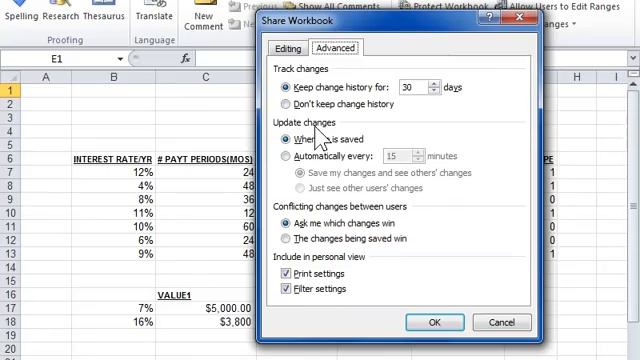The height and width of the screenshot is (360, 640).
Task: Click the select-all corner of the sheet
Action: (11, 77)
